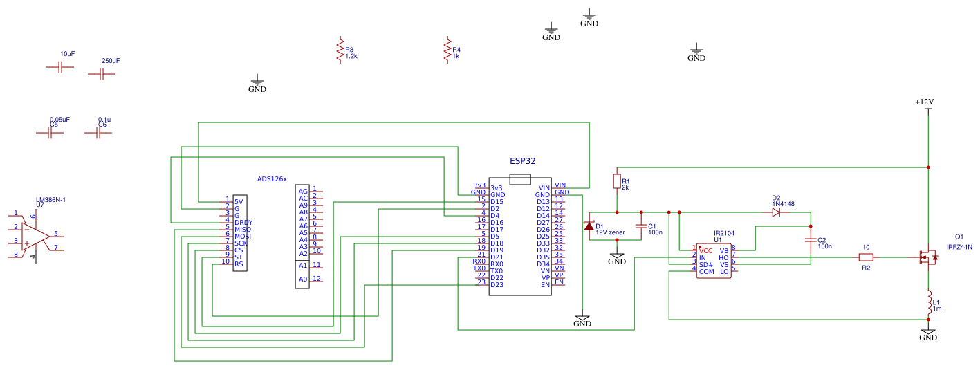Select the Q1 MOSFET transistor symbol
980x368 pixels.
pyautogui.click(x=927, y=257)
